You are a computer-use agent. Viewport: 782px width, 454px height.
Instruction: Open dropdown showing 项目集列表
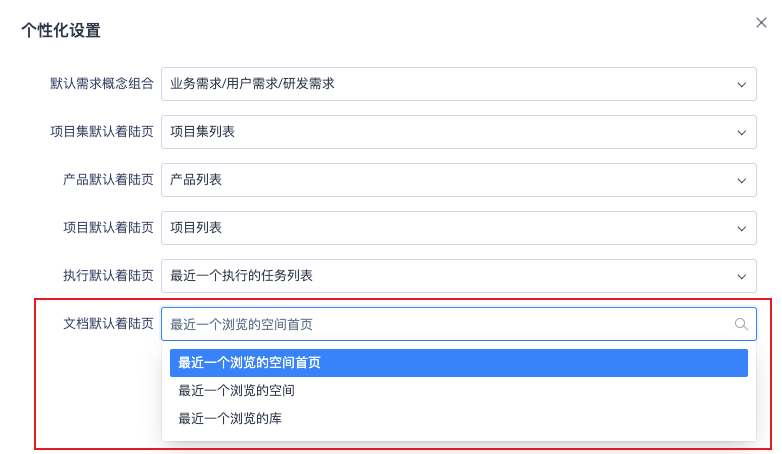(450, 132)
